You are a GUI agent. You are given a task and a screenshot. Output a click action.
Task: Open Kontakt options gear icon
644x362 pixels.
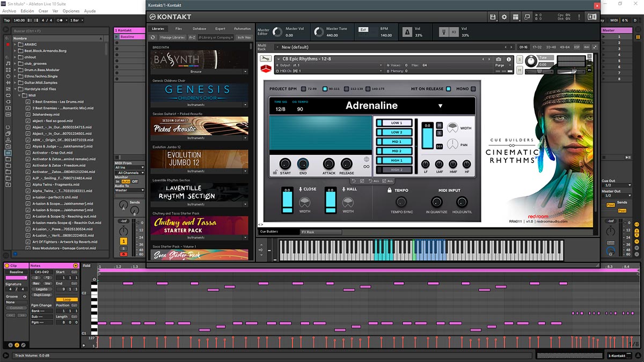504,17
